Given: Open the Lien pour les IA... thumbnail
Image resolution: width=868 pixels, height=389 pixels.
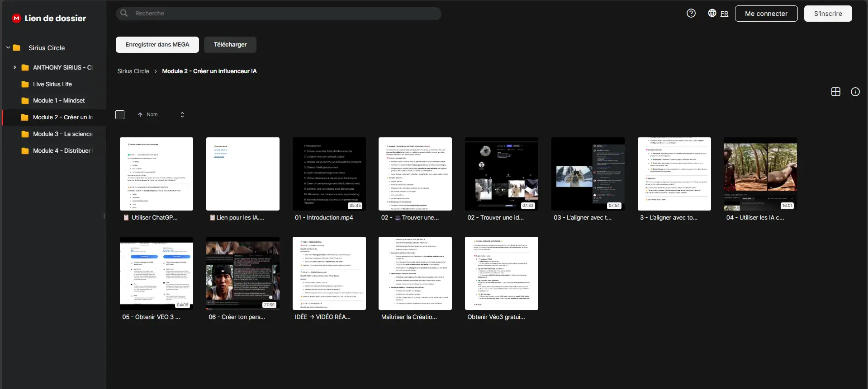Looking at the screenshot, I should click(243, 174).
